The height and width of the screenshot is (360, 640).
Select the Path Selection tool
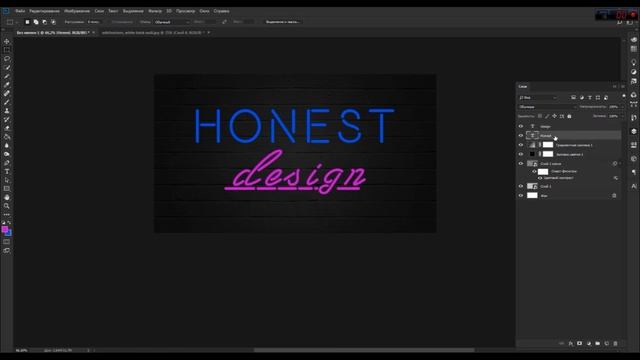pos(7,180)
